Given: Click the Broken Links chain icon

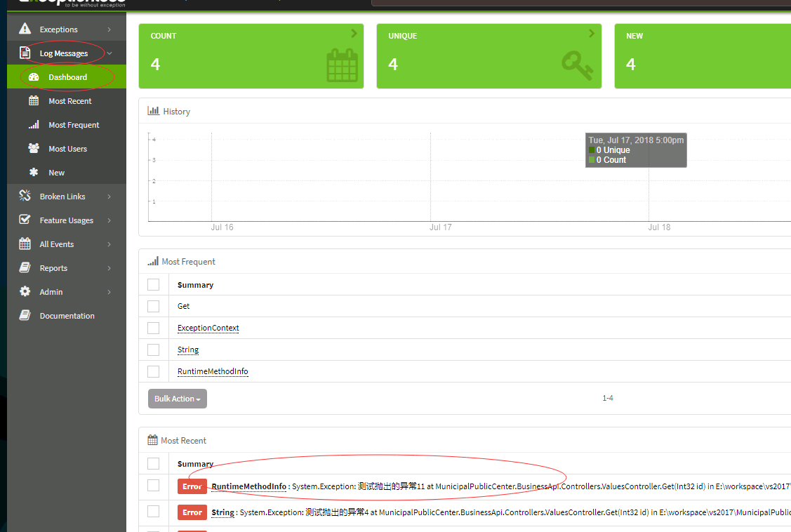Looking at the screenshot, I should click(x=25, y=196).
